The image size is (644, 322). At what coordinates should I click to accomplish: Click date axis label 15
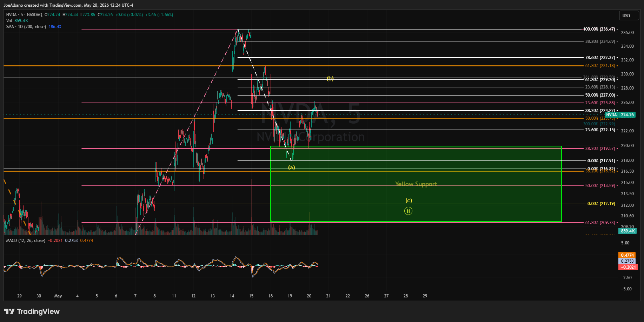point(251,296)
